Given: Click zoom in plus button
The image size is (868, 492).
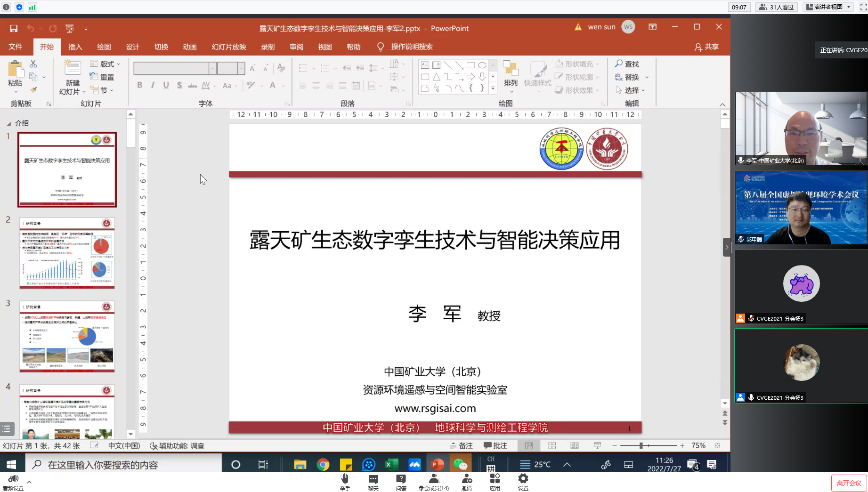Looking at the screenshot, I should (682, 445).
